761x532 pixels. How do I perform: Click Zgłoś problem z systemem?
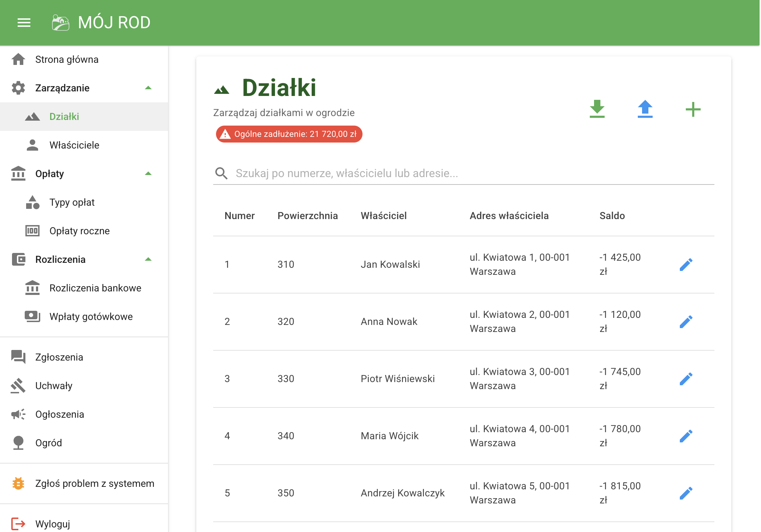[95, 483]
